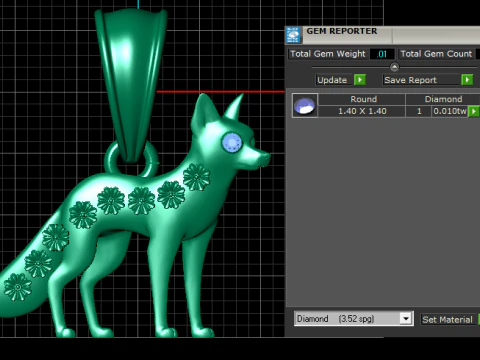
Task: Select the round gem thumbnail in report
Action: pos(305,105)
